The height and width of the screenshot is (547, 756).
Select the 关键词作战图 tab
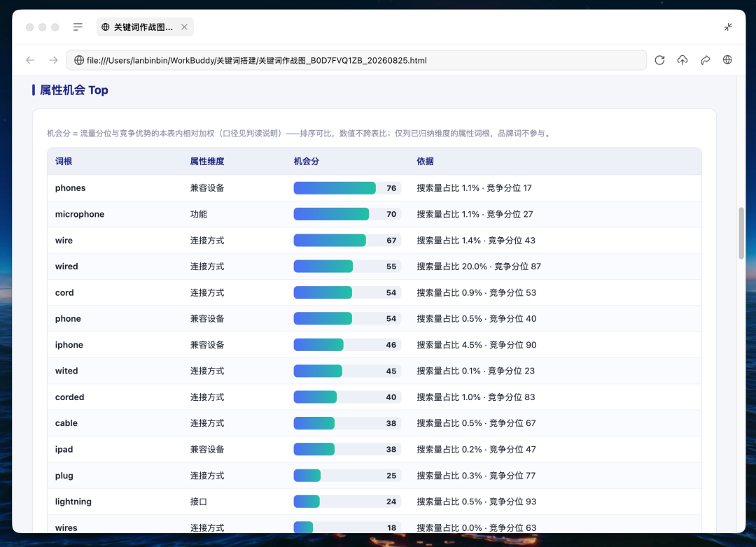(x=145, y=27)
